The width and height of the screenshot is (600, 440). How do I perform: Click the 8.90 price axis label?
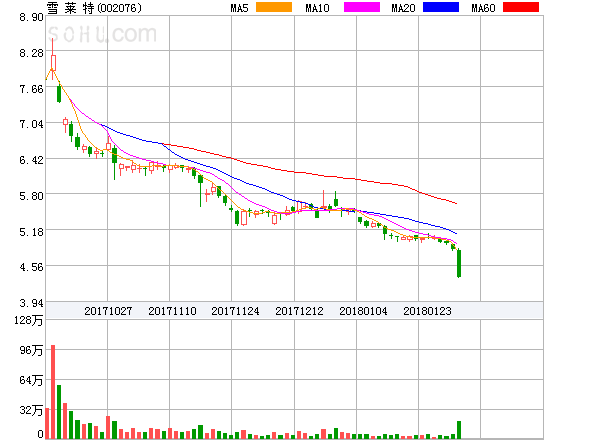(31, 17)
